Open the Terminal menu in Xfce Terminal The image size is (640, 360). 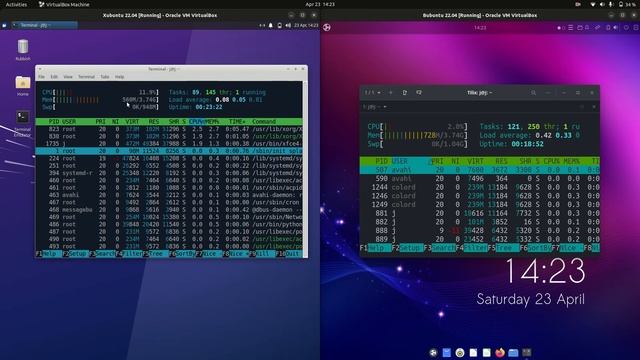tap(86, 77)
